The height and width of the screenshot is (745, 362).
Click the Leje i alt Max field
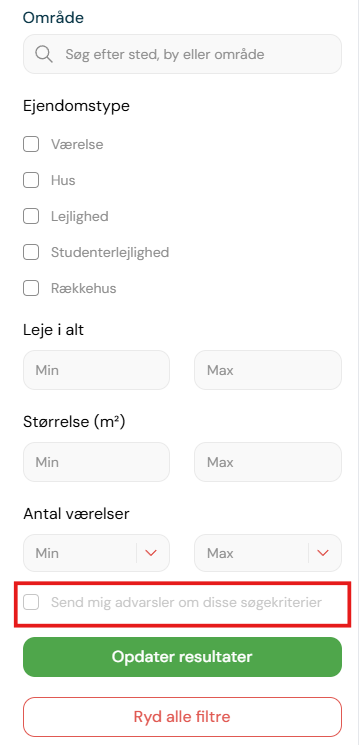coord(268,370)
